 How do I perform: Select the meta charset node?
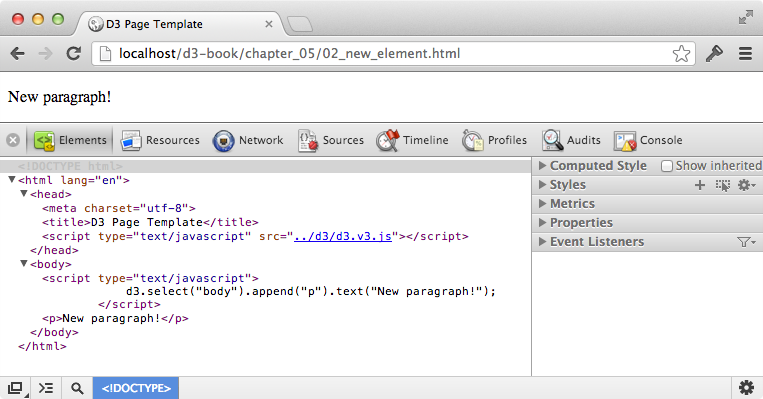tap(119, 208)
